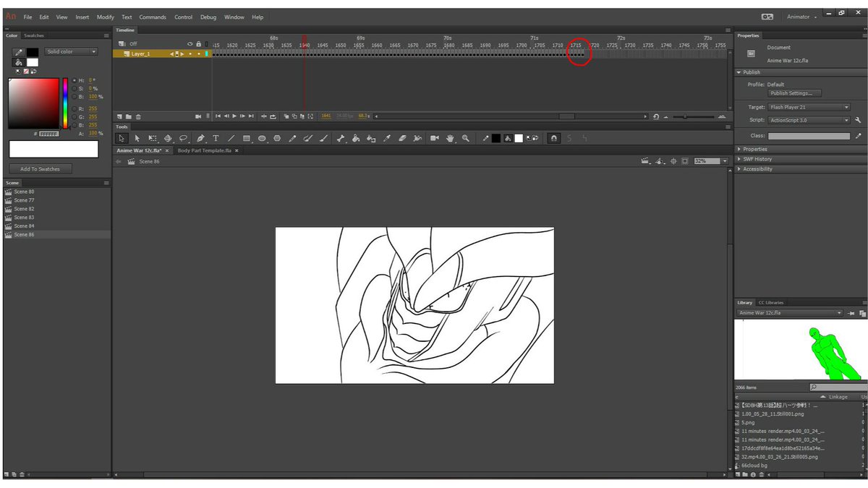Click the vertical hue spectrum slider

coord(65,103)
